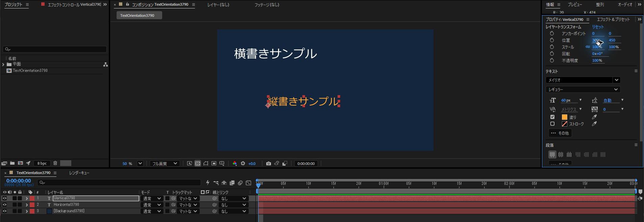
Task: Click the 8 bpc color depth button
Action: coord(42,163)
